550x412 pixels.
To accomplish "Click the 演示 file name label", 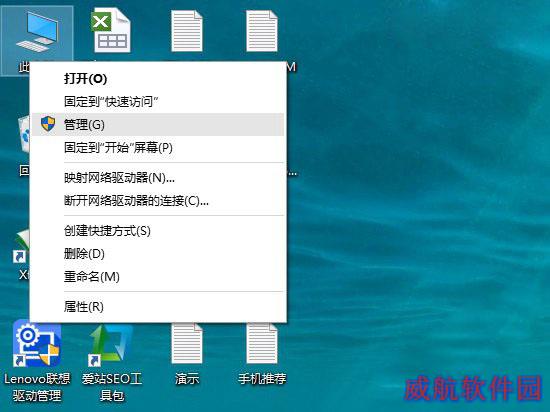I will (x=187, y=379).
